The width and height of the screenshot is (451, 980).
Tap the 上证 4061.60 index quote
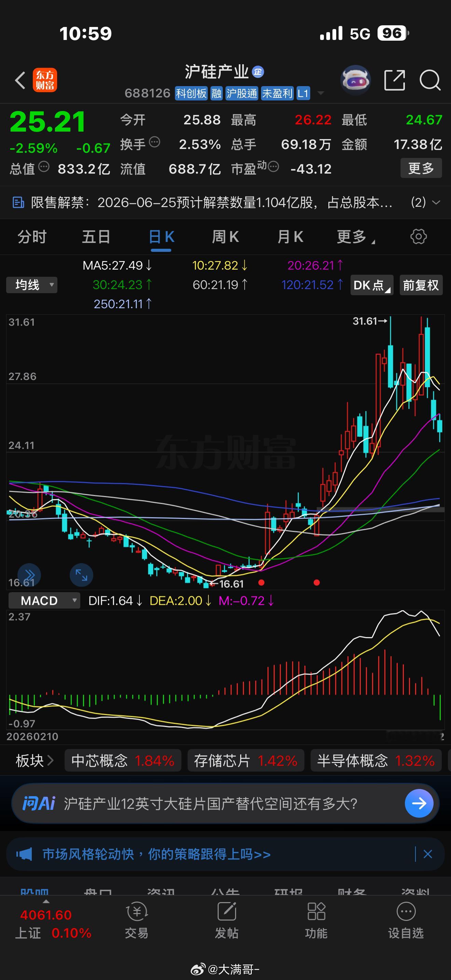coord(53,924)
